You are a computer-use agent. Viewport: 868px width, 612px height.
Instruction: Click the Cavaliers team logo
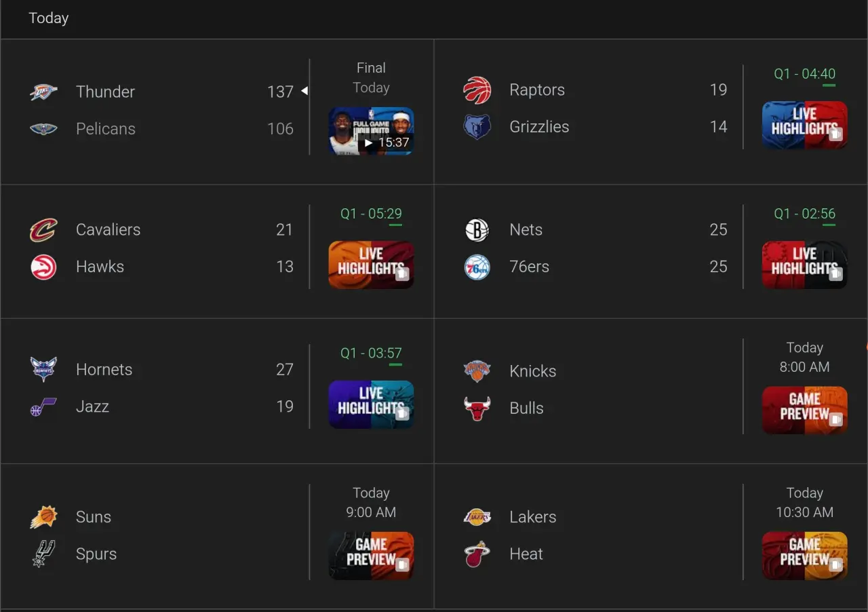pos(43,230)
